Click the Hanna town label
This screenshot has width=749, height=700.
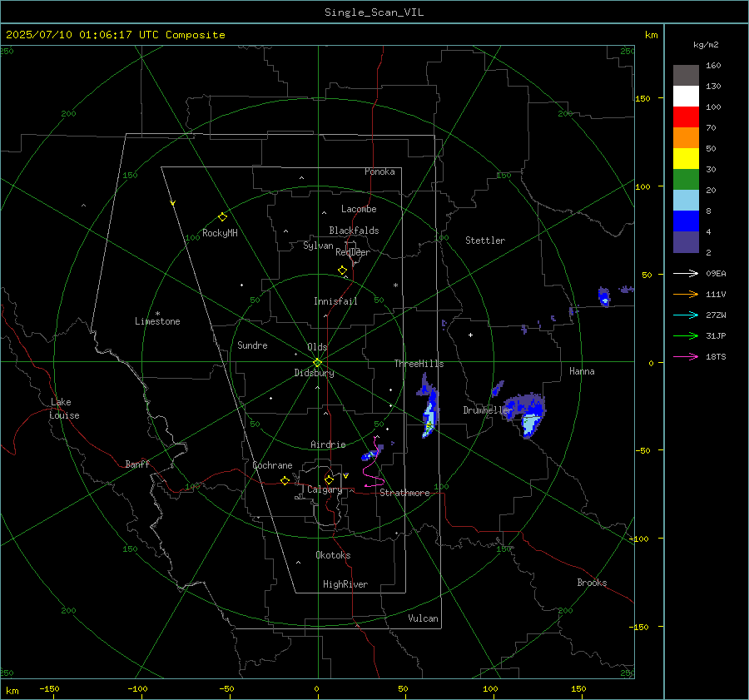click(x=582, y=371)
